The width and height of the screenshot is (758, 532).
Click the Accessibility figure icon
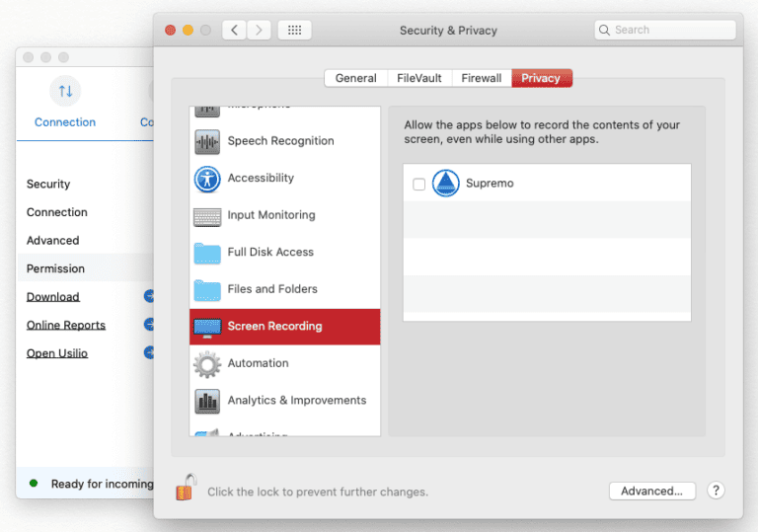click(207, 179)
